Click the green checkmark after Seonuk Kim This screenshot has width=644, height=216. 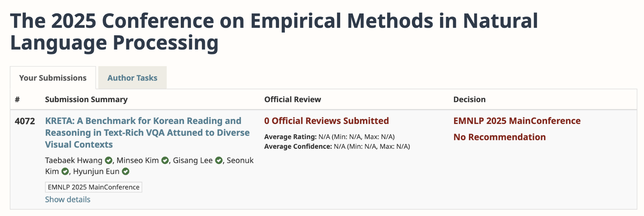65,172
